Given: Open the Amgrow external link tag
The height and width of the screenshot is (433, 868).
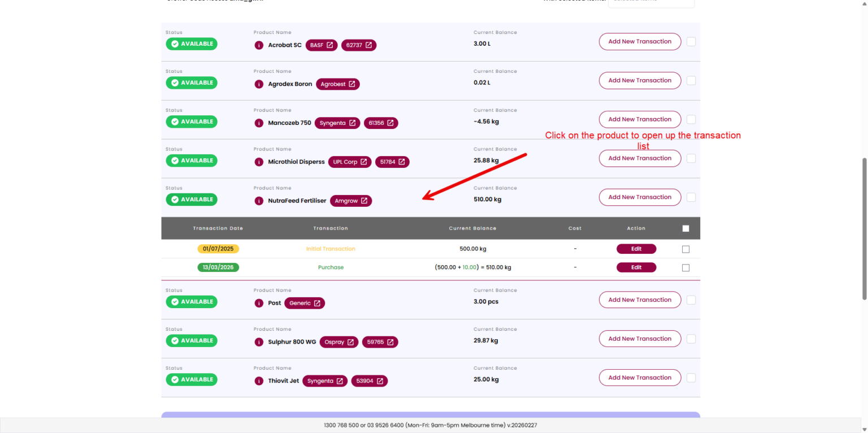Looking at the screenshot, I should (x=350, y=201).
